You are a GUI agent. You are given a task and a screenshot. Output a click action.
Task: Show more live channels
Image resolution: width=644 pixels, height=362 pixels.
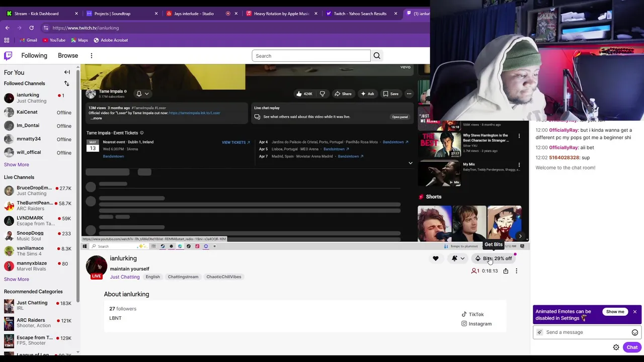17,279
